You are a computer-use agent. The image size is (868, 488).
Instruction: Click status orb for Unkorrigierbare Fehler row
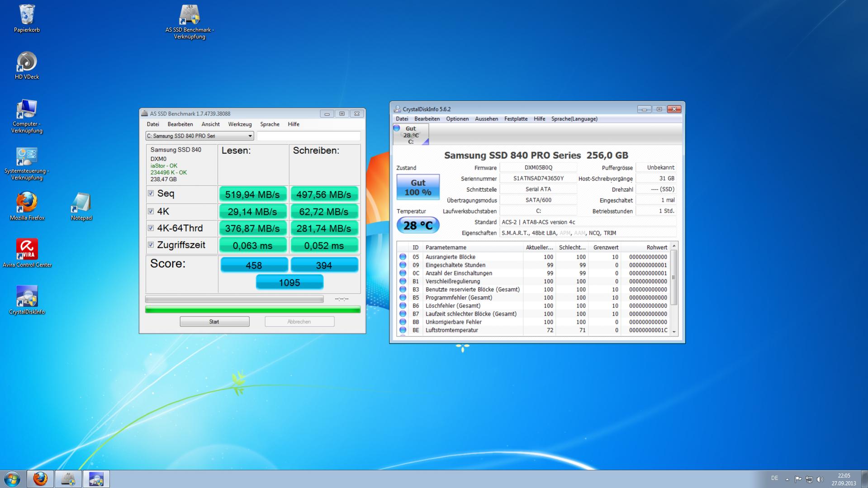(x=403, y=322)
